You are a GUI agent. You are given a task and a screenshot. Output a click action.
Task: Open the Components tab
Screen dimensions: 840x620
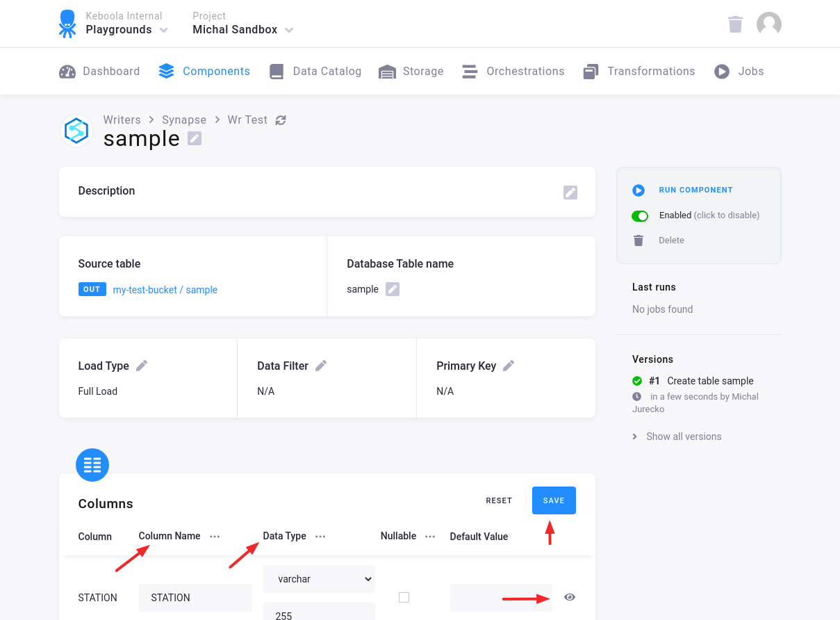(x=204, y=71)
